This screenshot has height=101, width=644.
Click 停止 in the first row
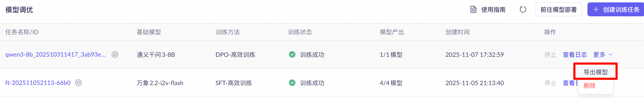(x=550, y=54)
